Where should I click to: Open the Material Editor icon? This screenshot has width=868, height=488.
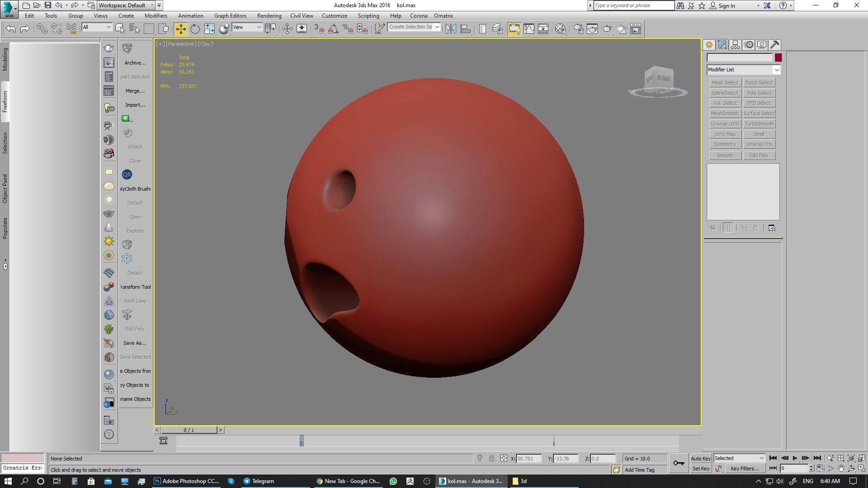pyautogui.click(x=561, y=29)
